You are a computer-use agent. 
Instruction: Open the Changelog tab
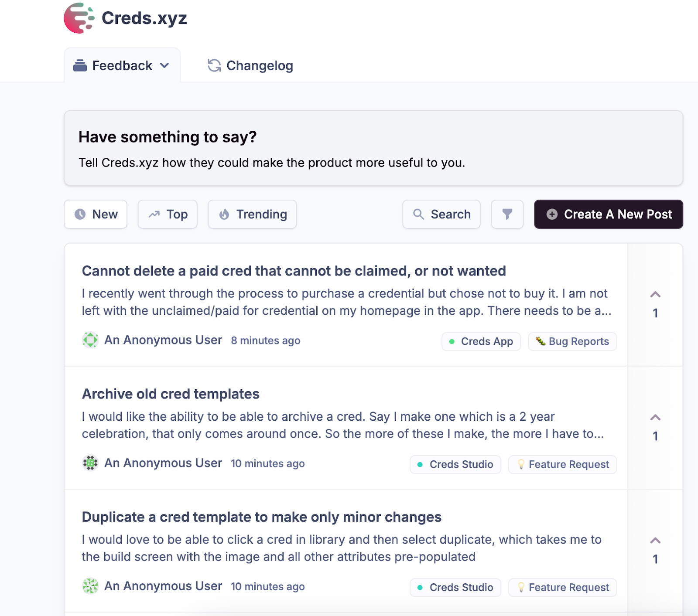click(250, 66)
